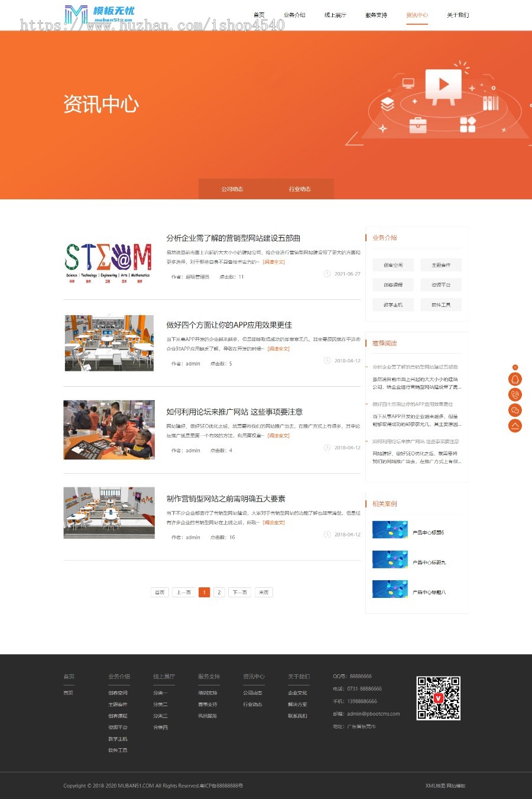Open the QQ chat floating icon
The width and height of the screenshot is (532, 799).
(x=515, y=380)
